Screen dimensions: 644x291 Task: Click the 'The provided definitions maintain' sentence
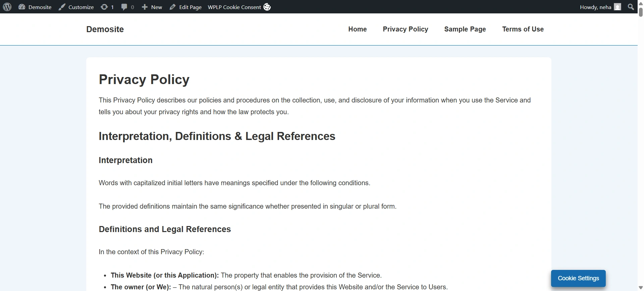click(248, 206)
